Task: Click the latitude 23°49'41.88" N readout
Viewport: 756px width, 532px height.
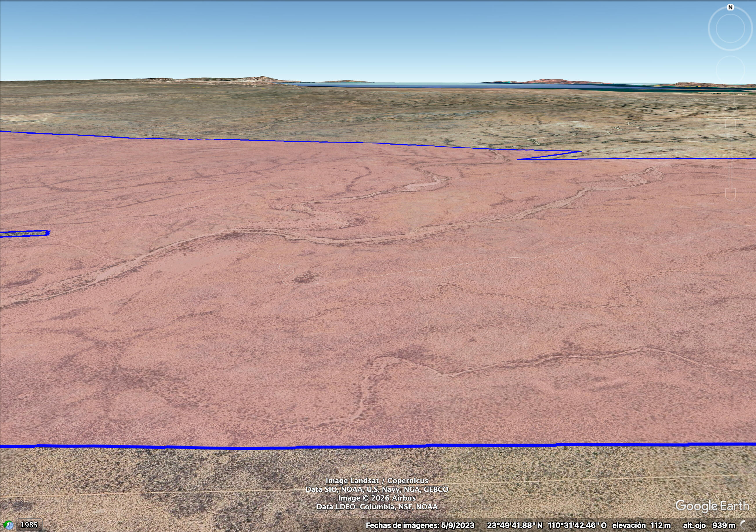Action: (515, 525)
